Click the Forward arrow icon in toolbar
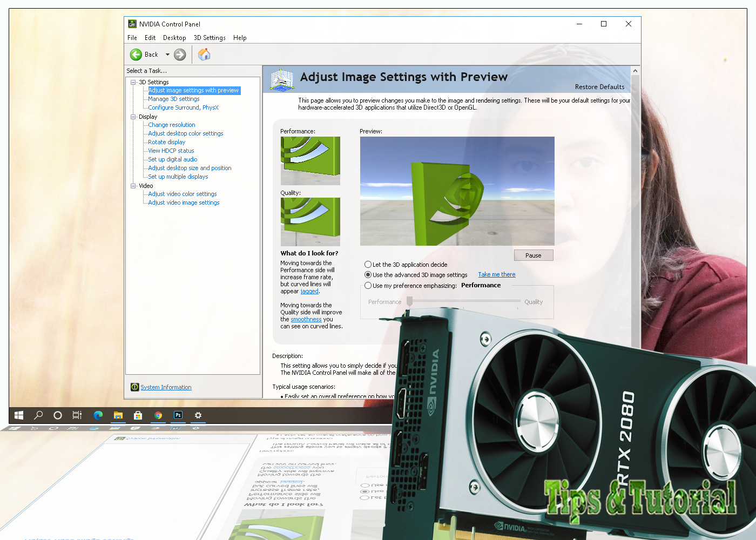756x540 pixels. 180,55
